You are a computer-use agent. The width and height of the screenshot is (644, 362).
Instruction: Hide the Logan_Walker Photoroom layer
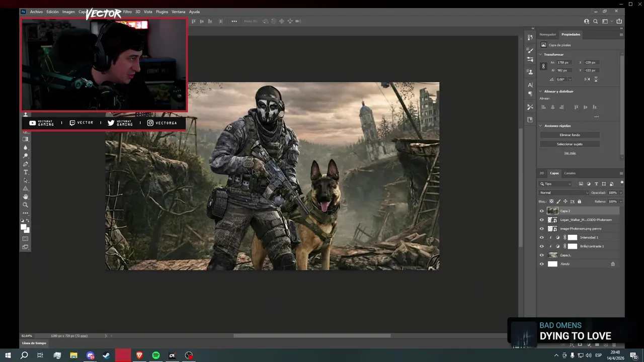542,220
